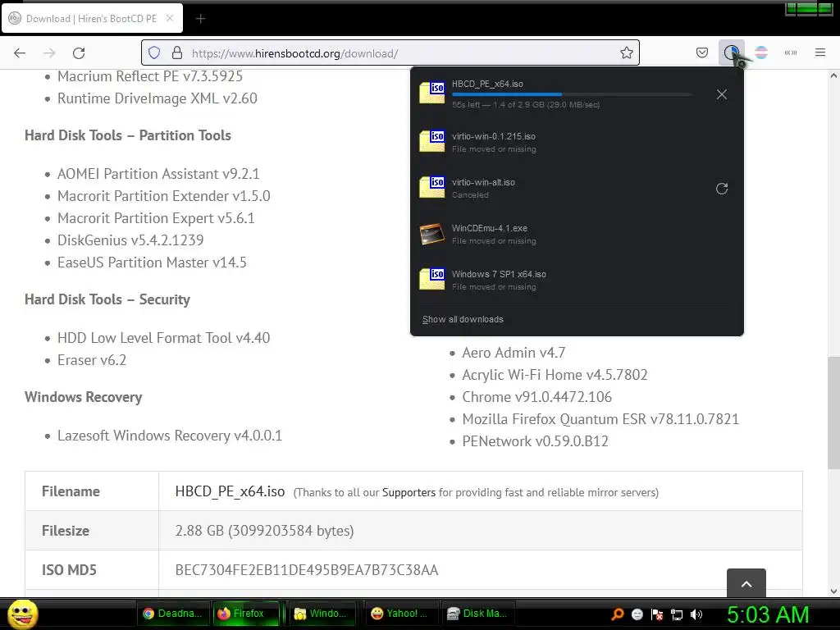Click the scrollbar up arrow
The image size is (840, 630).
click(833, 75)
